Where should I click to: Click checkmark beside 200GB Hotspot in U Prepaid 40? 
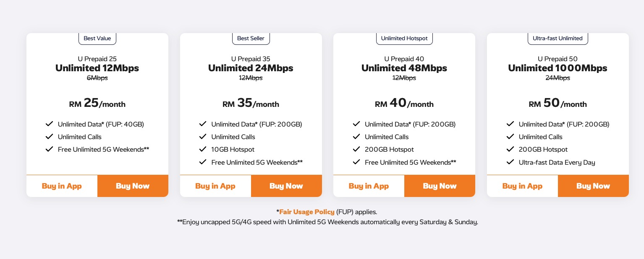[356, 149]
